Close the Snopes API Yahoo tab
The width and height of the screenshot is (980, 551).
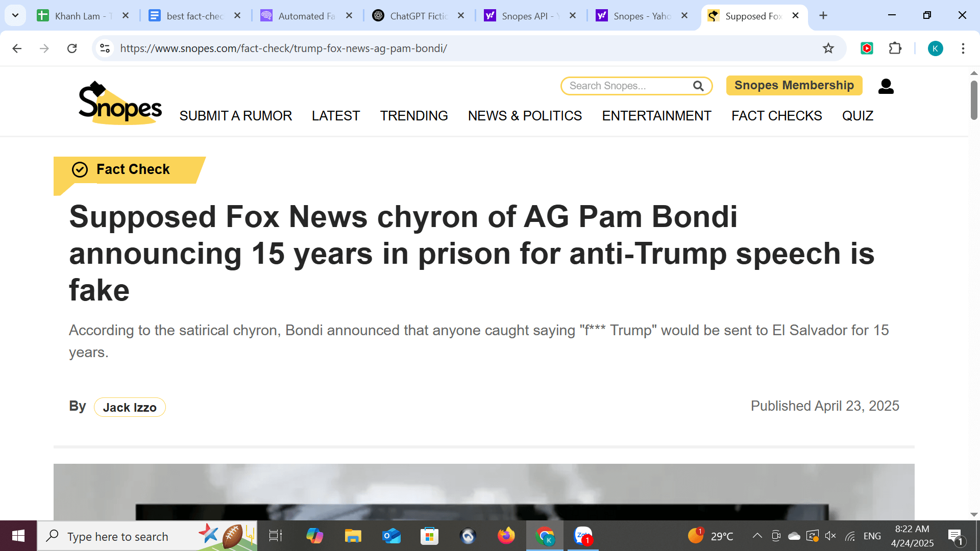[573, 16]
